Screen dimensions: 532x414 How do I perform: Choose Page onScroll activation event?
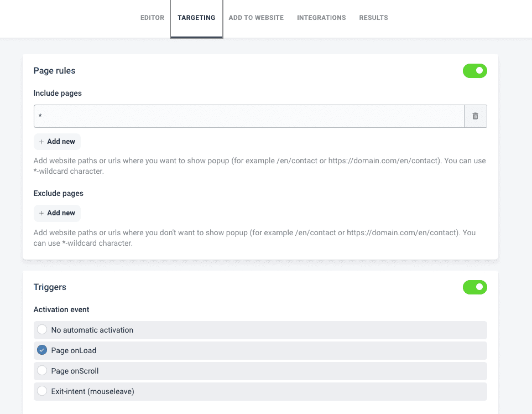click(260, 371)
